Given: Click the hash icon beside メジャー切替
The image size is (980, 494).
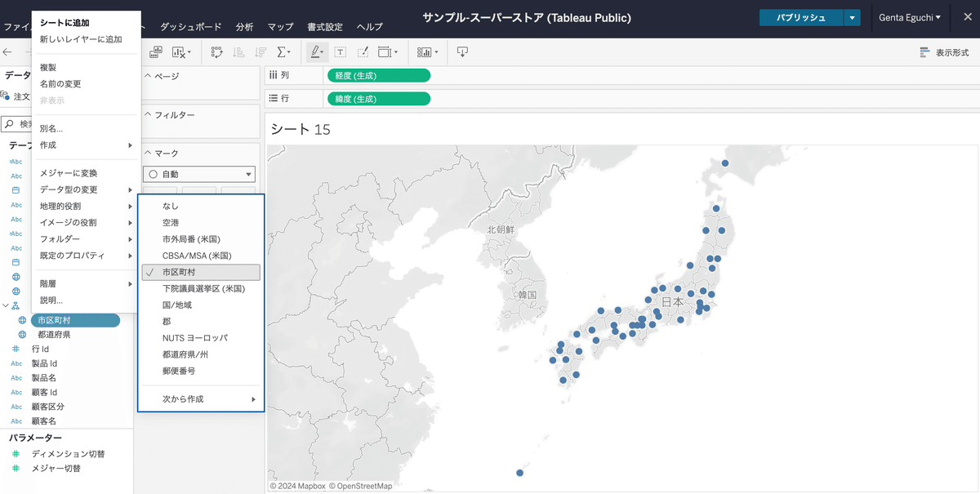Looking at the screenshot, I should point(16,469).
